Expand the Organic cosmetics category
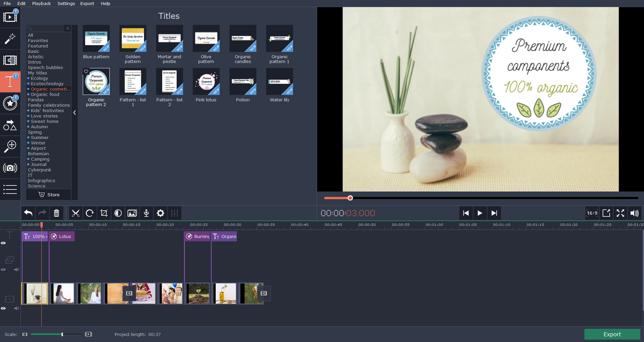The width and height of the screenshot is (644, 342). (50, 89)
